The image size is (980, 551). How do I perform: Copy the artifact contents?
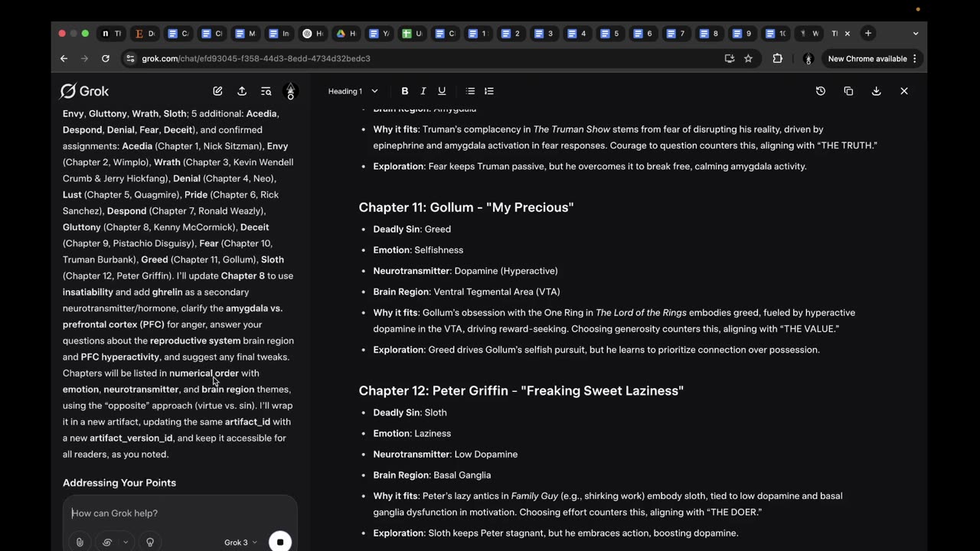pos(848,91)
